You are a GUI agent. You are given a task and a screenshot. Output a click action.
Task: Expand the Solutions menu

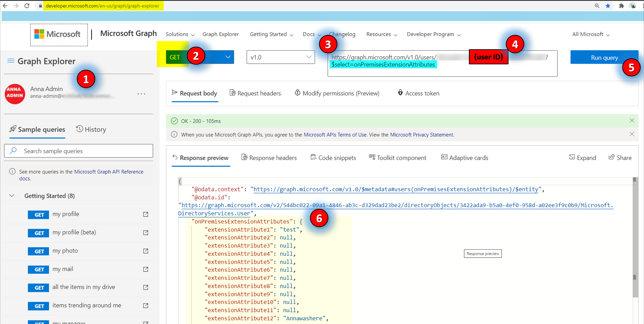(x=180, y=34)
